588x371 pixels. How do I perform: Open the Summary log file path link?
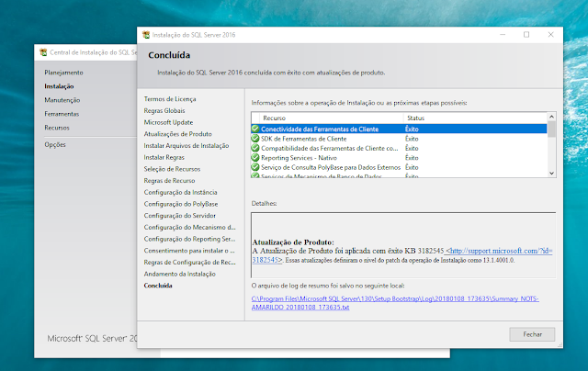pos(395,303)
